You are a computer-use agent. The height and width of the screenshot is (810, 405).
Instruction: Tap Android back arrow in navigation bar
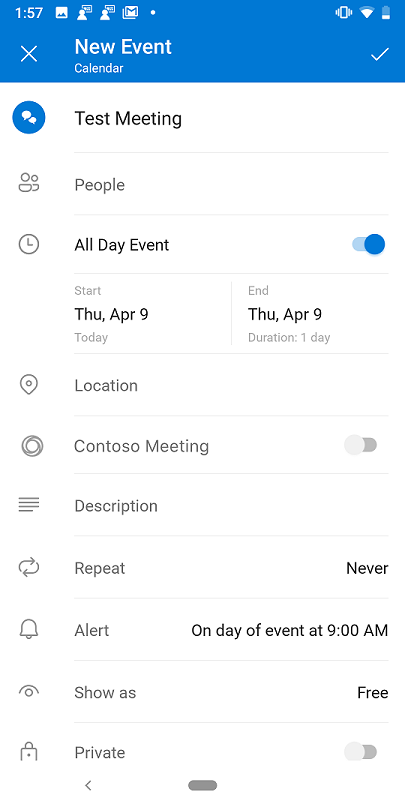click(x=88, y=785)
